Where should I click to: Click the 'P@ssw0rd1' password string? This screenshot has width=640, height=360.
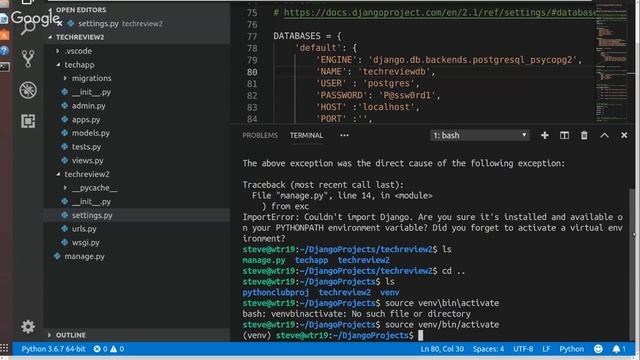(x=409, y=96)
